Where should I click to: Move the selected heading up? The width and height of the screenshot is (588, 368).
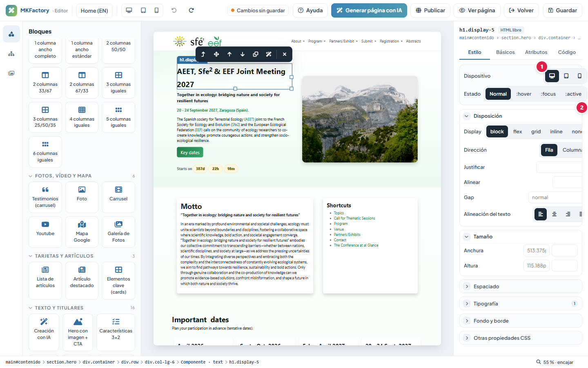pyautogui.click(x=229, y=54)
